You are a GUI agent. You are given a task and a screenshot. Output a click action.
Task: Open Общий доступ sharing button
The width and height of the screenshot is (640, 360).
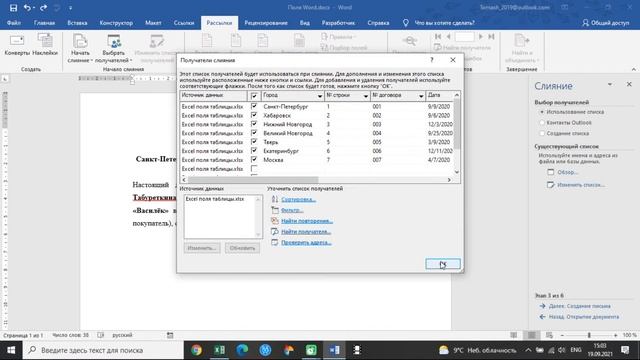pos(606,23)
